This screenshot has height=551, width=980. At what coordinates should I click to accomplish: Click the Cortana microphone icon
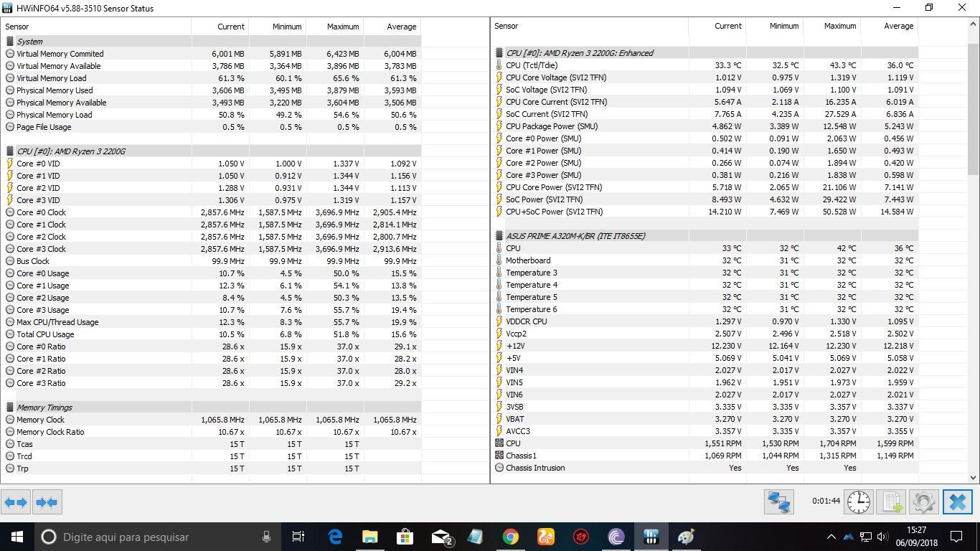[266, 537]
